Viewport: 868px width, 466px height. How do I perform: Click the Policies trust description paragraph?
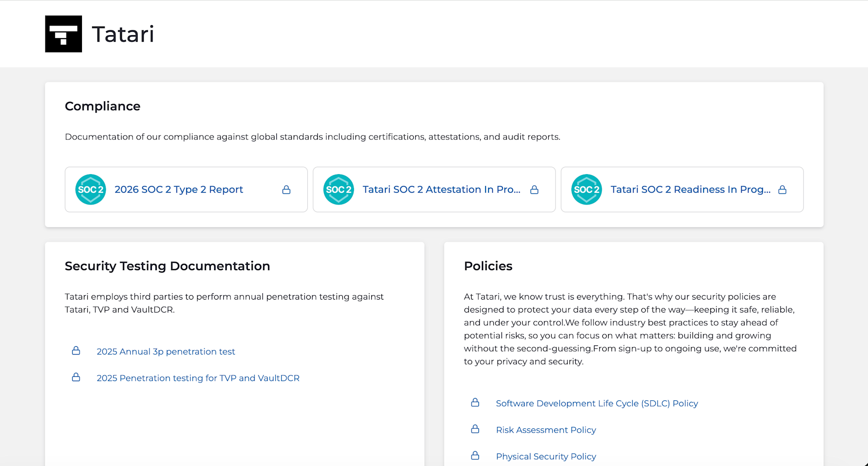630,329
